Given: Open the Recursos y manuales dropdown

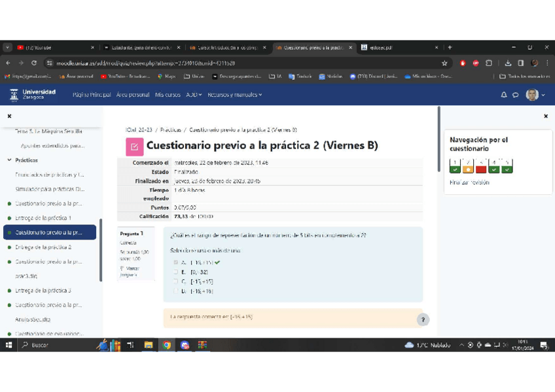Looking at the screenshot, I should pos(234,95).
